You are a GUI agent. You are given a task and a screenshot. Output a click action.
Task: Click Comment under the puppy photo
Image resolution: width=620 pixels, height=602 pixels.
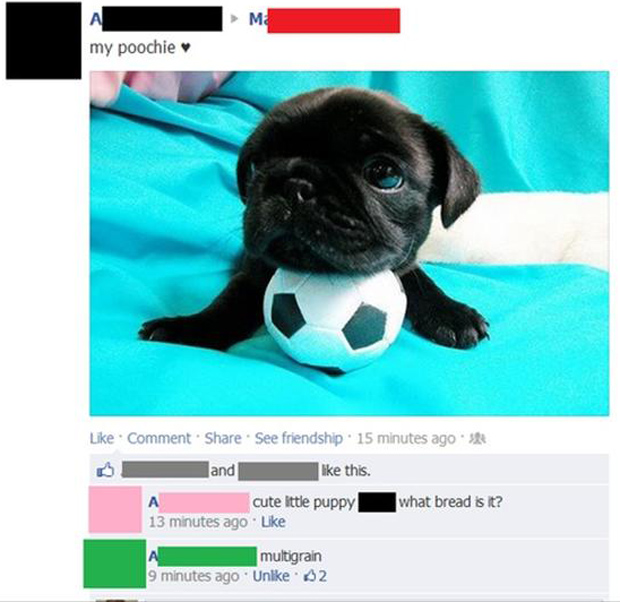(x=159, y=438)
